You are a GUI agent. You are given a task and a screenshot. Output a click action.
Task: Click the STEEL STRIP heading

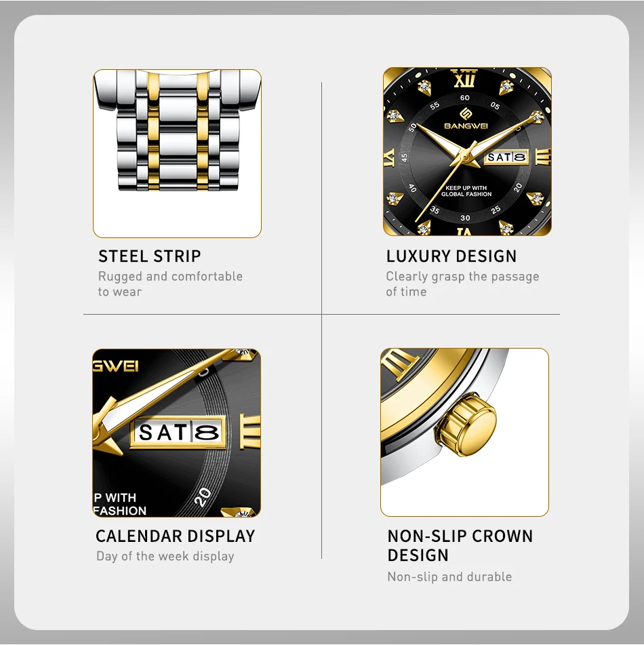(150, 256)
